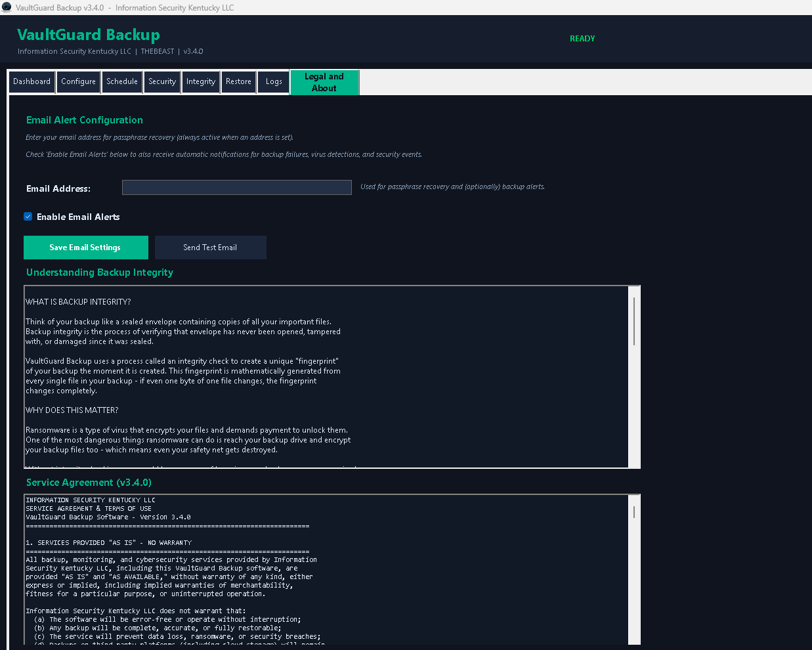Click the Email Address input field
This screenshot has width=812, height=650.
[237, 188]
